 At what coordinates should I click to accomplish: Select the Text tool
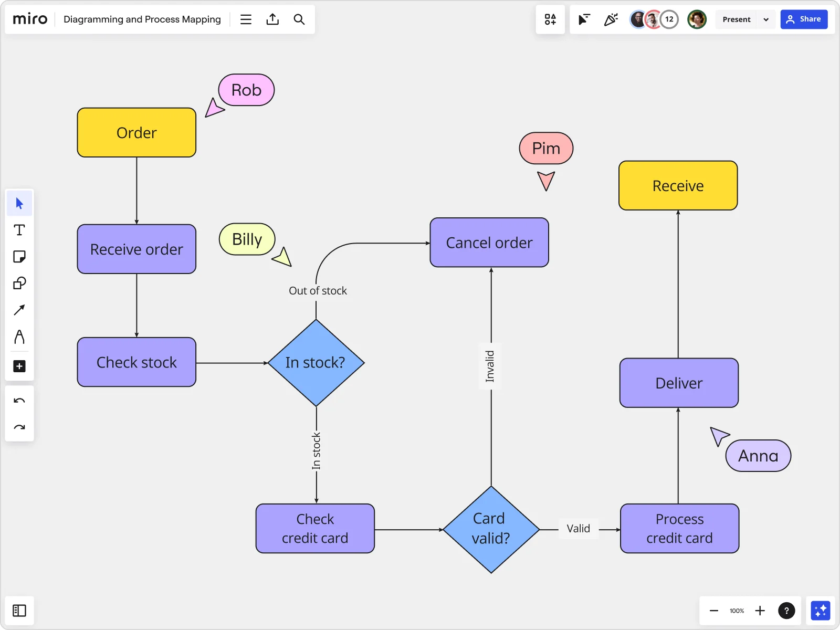pos(19,230)
